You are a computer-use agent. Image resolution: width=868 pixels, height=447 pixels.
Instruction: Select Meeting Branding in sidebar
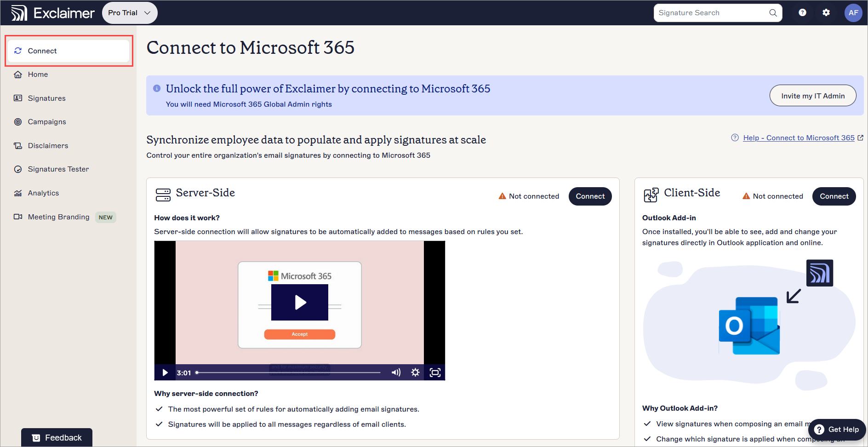tap(58, 217)
